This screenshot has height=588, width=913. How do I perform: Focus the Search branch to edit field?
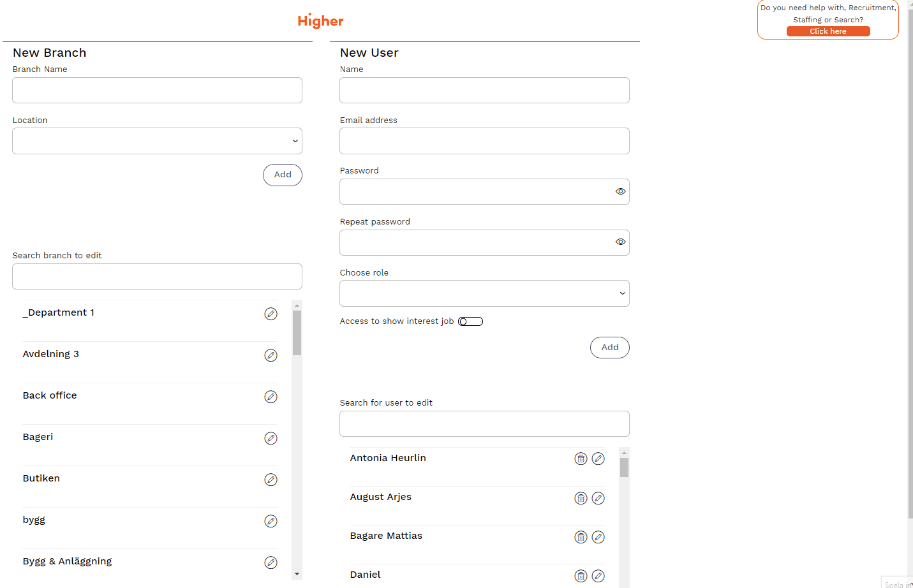157,277
